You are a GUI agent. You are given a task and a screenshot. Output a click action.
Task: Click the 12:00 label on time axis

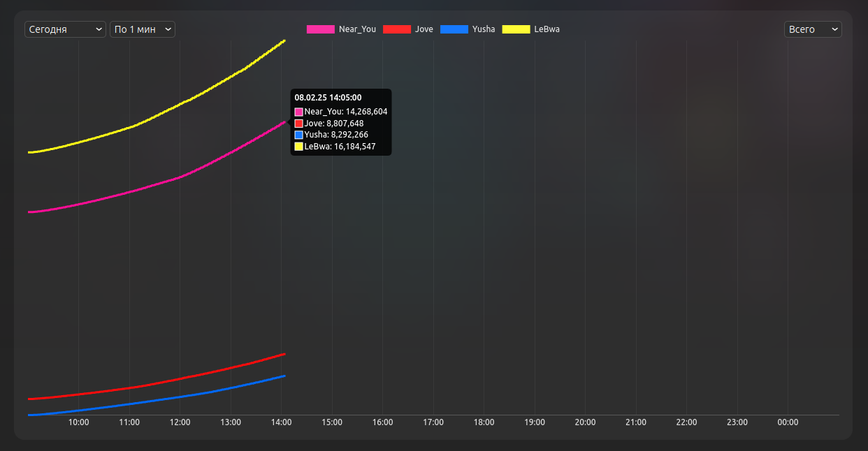[180, 422]
